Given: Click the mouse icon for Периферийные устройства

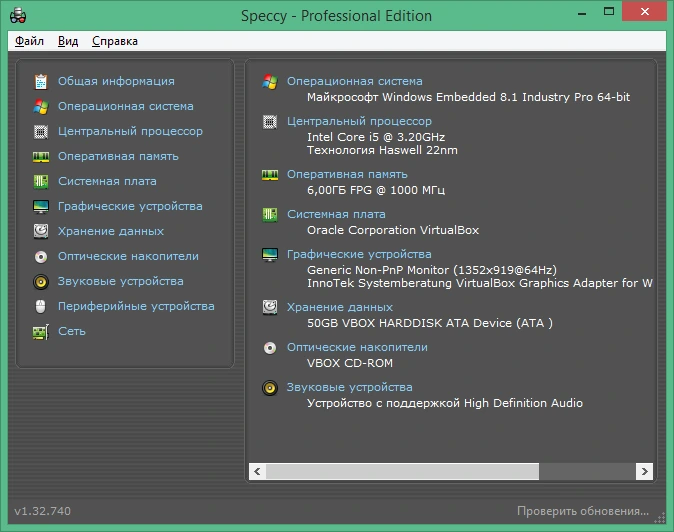Looking at the screenshot, I should click(x=40, y=306).
